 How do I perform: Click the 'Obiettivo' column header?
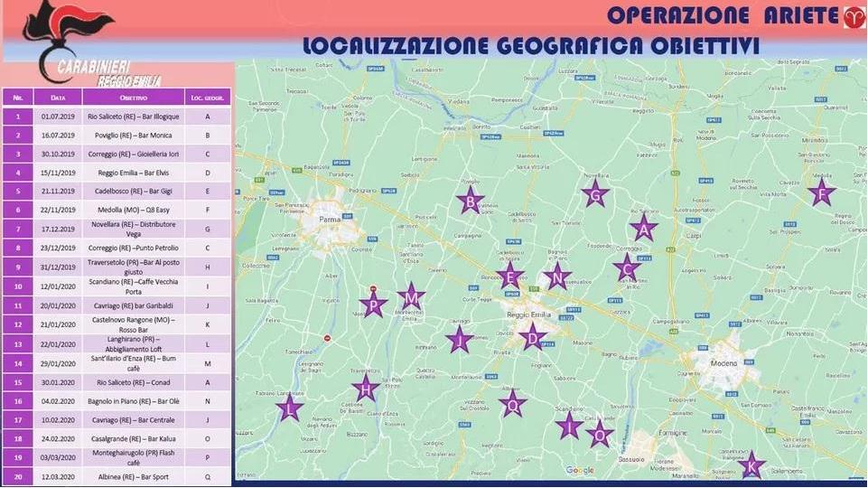[134, 98]
